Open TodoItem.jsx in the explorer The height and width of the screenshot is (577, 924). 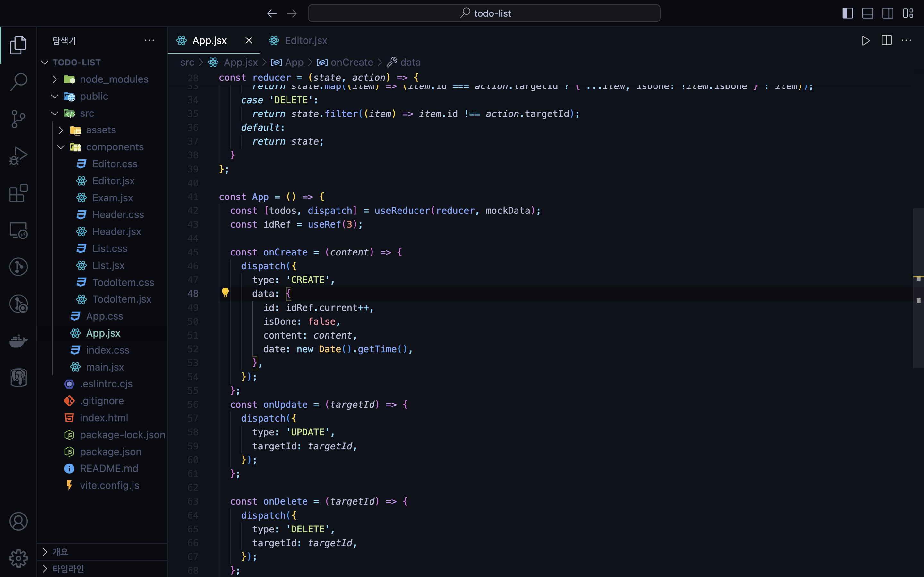[121, 299]
